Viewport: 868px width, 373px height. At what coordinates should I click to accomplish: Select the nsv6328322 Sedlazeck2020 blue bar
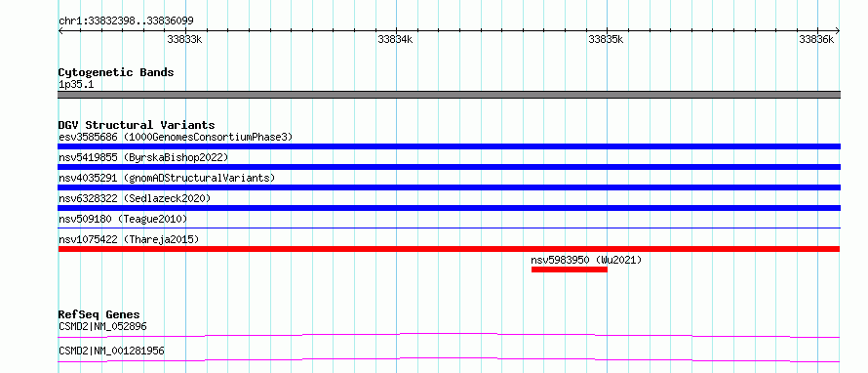point(449,208)
